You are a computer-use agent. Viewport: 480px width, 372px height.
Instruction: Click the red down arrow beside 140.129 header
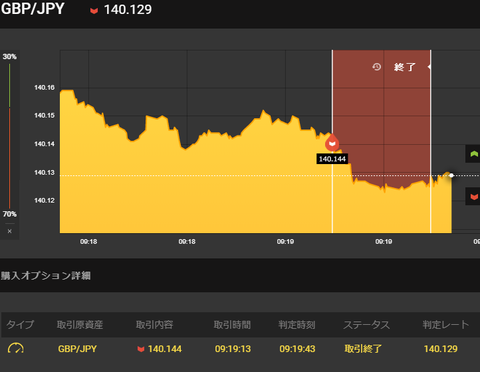pos(94,11)
